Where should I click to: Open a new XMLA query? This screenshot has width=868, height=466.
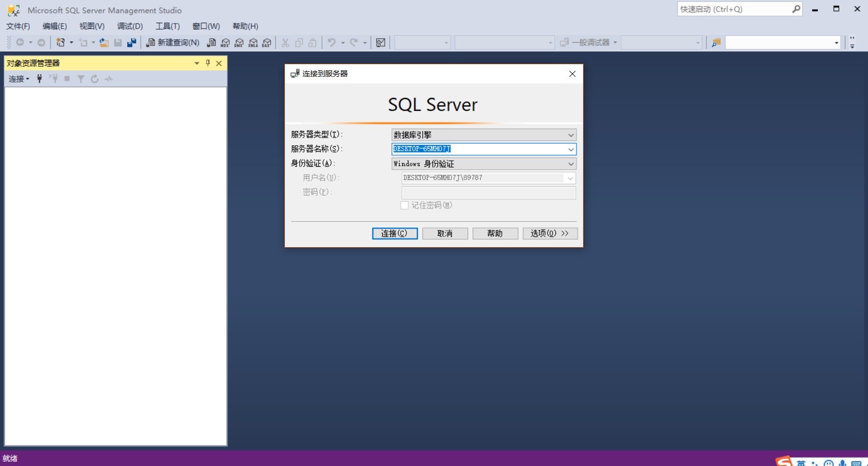pos(253,43)
